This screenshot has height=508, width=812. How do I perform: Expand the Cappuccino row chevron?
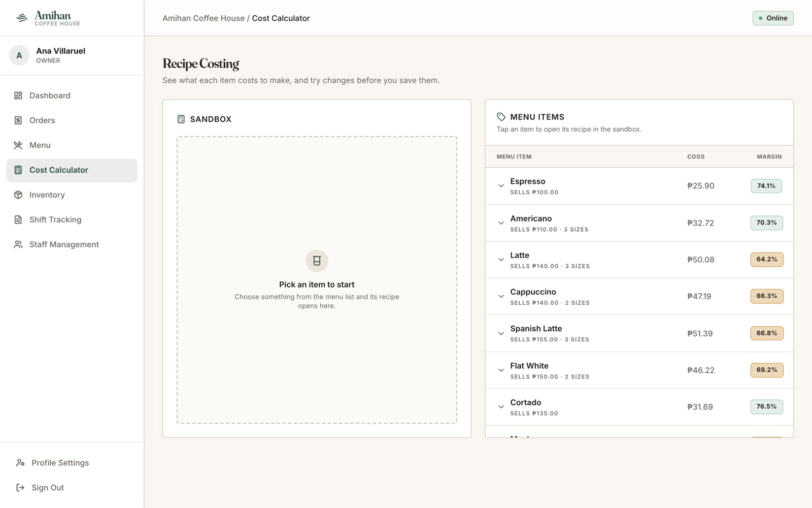point(501,296)
